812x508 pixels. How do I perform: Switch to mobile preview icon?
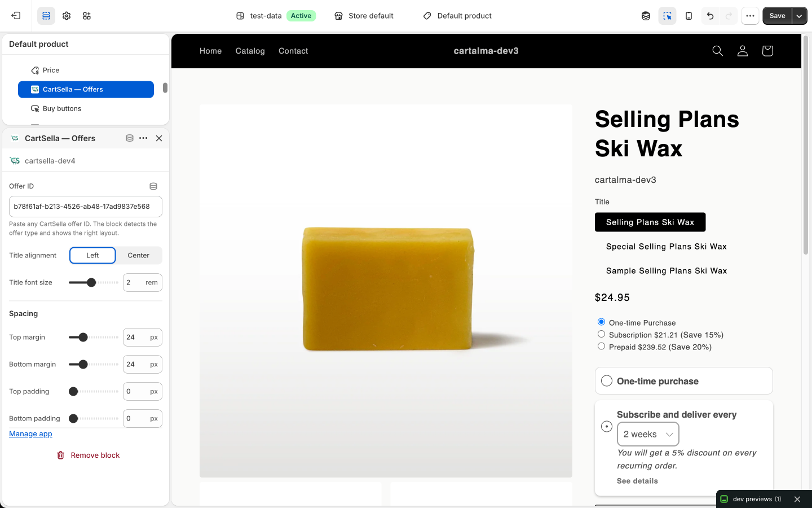point(689,16)
